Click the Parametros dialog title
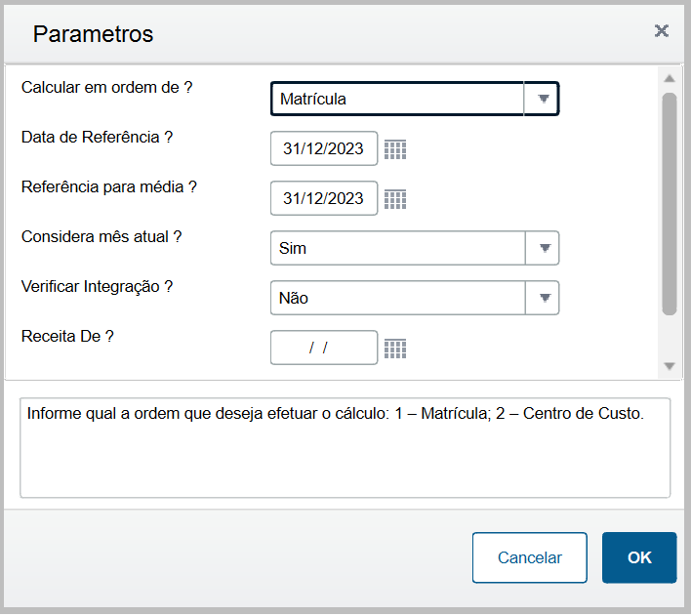The image size is (691, 616). tap(93, 34)
